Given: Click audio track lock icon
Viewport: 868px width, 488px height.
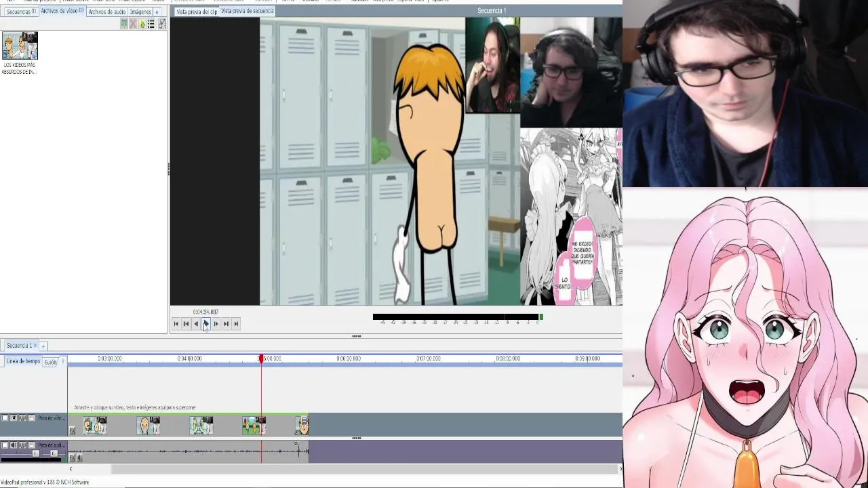Looking at the screenshot, I should [x=32, y=445].
